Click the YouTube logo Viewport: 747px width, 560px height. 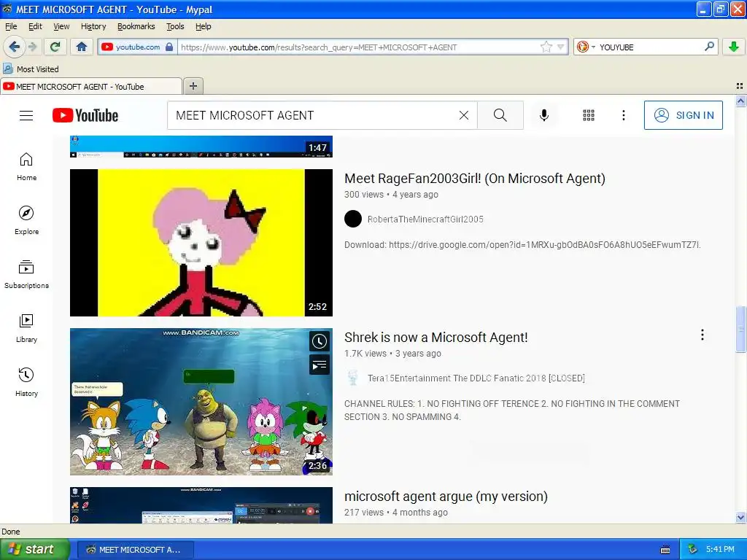(85, 115)
